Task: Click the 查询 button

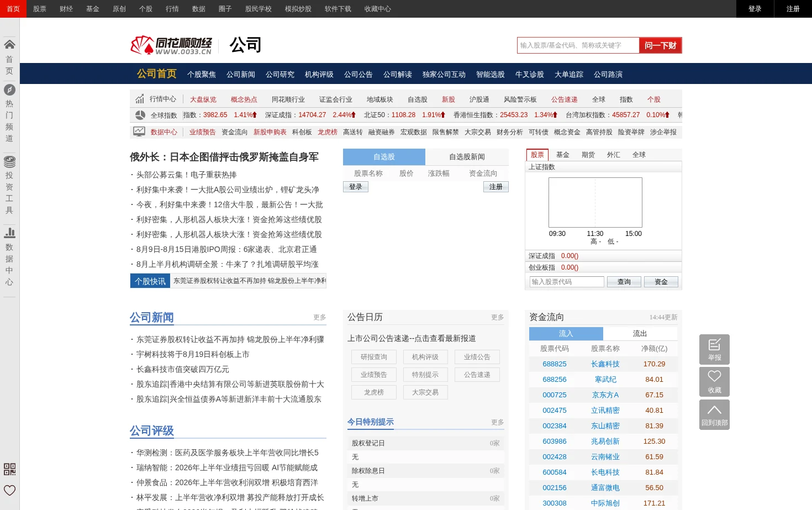Action: [624, 282]
